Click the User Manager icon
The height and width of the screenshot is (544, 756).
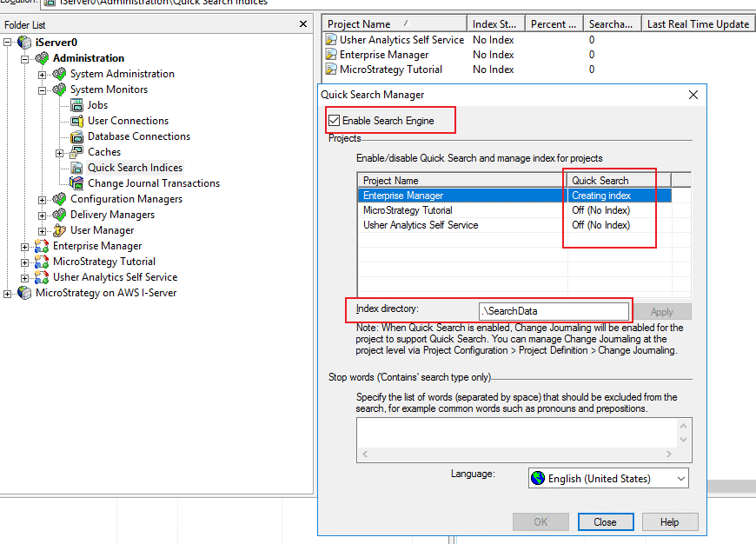pos(59,230)
